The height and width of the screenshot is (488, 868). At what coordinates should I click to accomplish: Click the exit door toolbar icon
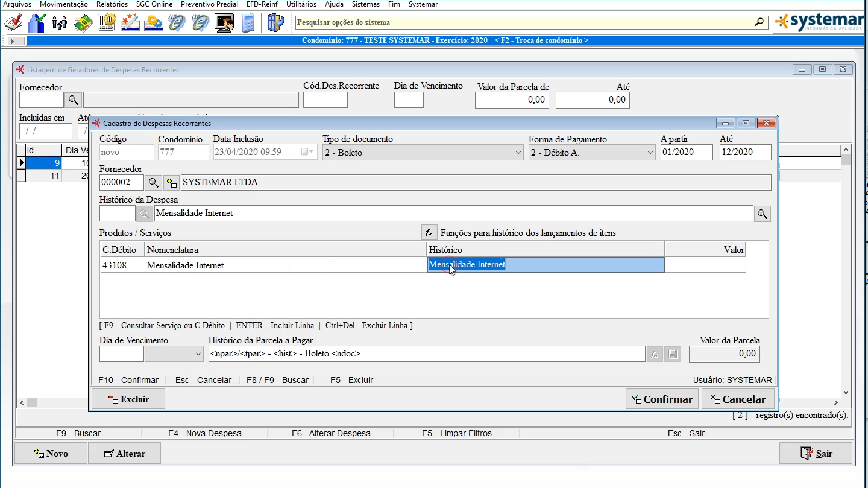[275, 23]
